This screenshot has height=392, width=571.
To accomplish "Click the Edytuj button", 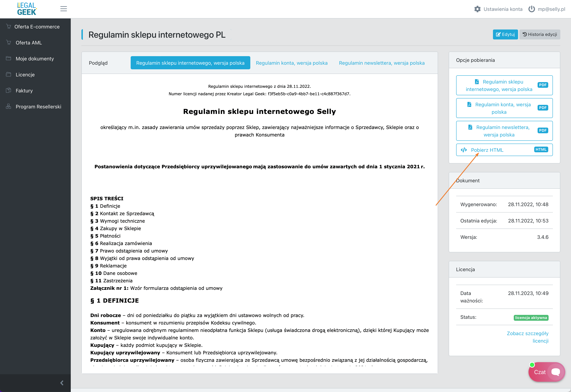I will click(x=505, y=34).
